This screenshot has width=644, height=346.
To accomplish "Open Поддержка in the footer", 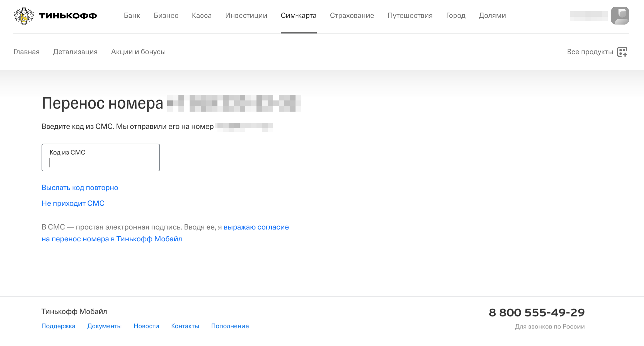I will [58, 326].
